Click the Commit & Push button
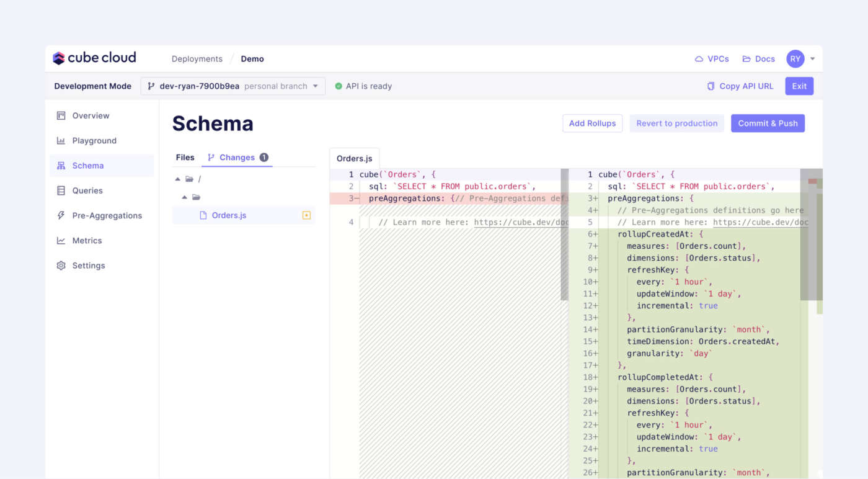Screen dimensions: 868x479 pyautogui.click(x=768, y=123)
